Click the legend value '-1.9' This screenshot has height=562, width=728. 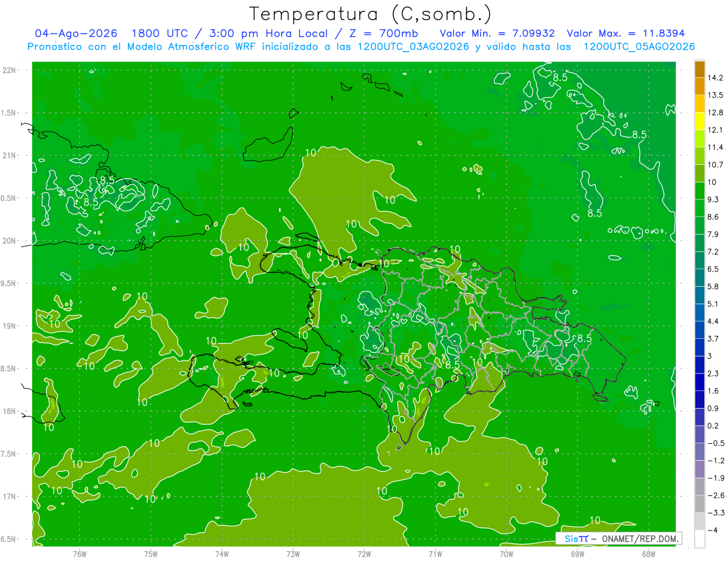pos(715,478)
